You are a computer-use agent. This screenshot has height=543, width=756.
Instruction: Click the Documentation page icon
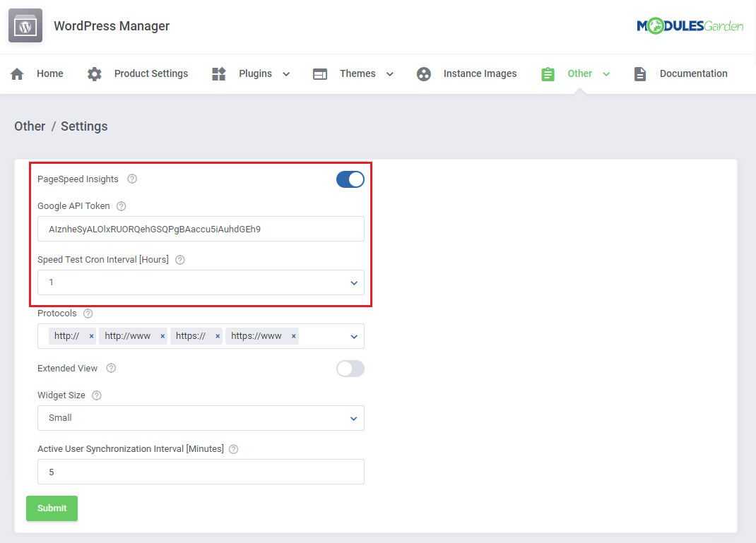[640, 73]
